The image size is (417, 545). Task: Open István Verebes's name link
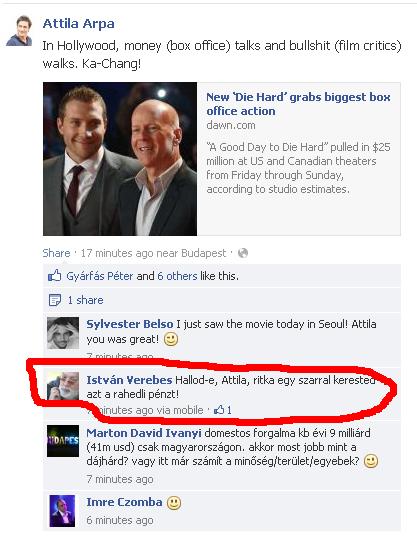[x=129, y=380]
